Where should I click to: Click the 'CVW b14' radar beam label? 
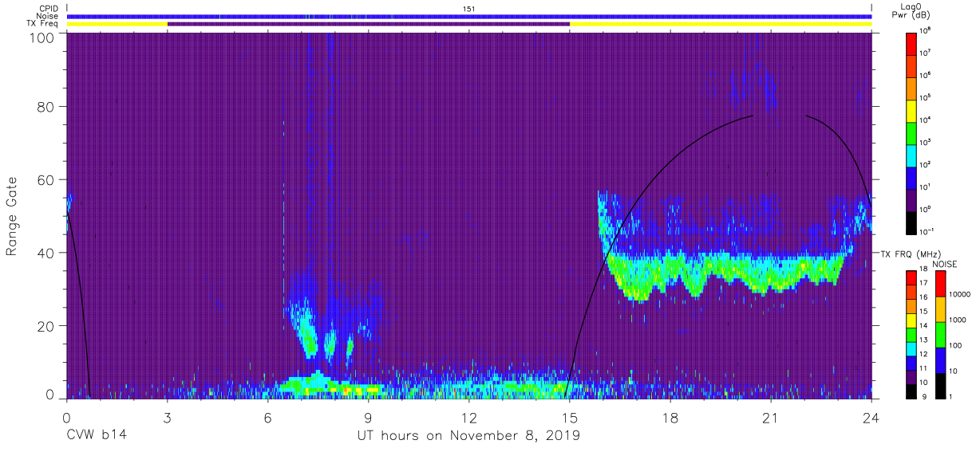coord(97,435)
